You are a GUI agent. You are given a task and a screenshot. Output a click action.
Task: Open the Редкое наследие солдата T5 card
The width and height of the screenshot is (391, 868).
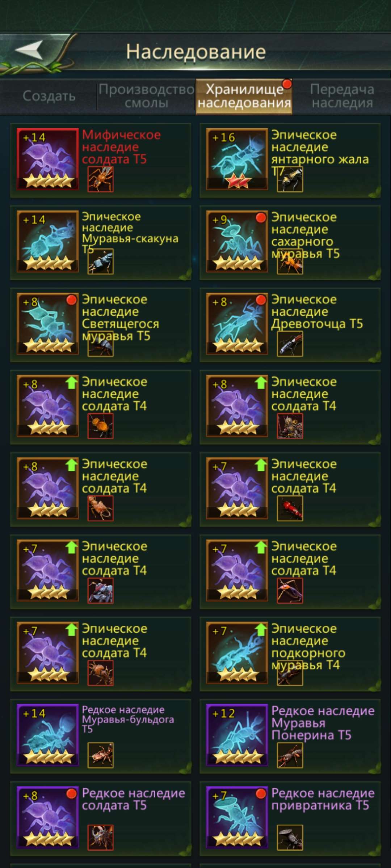pyautogui.click(x=101, y=818)
